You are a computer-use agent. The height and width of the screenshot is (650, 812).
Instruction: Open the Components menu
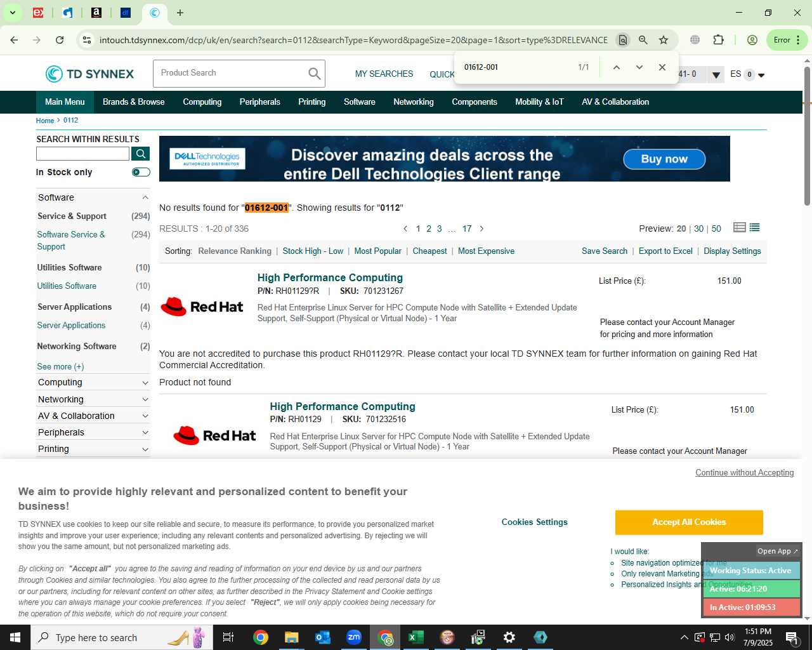click(x=475, y=102)
